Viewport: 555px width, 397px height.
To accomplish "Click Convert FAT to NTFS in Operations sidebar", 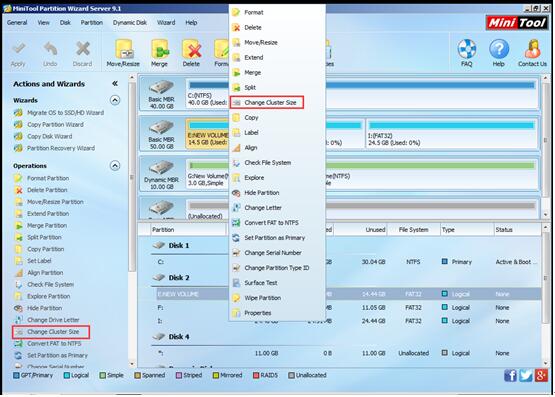I will (47, 344).
